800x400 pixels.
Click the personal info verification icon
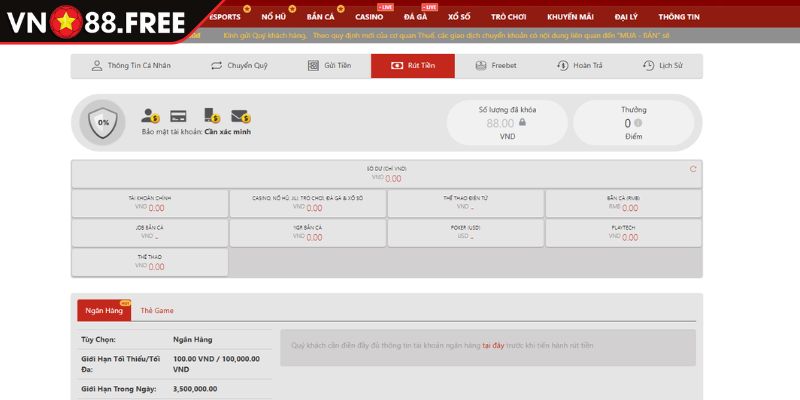[151, 115]
